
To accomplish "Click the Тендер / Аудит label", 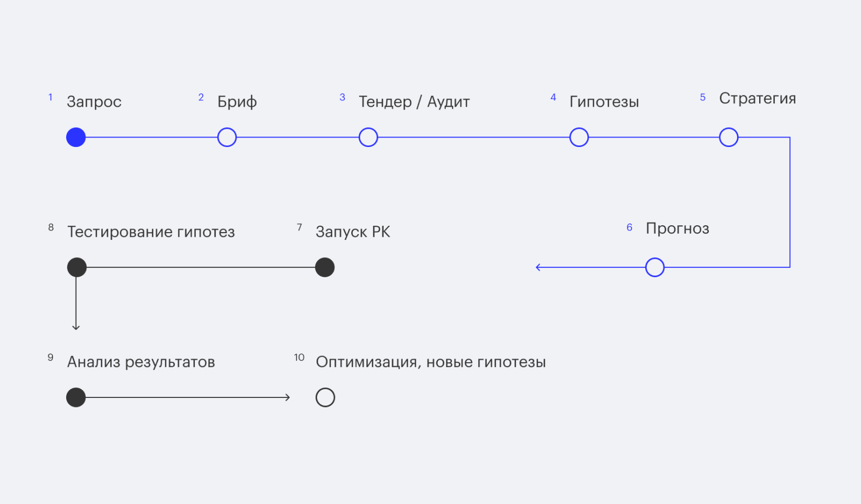I will point(414,102).
